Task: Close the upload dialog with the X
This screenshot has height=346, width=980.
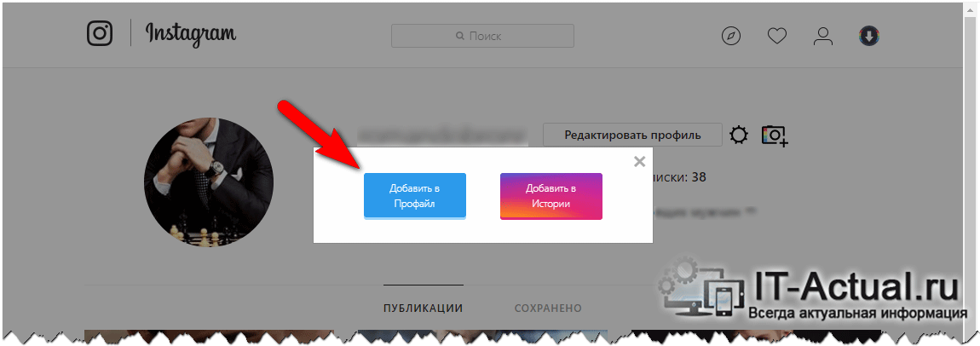Action: point(639,162)
